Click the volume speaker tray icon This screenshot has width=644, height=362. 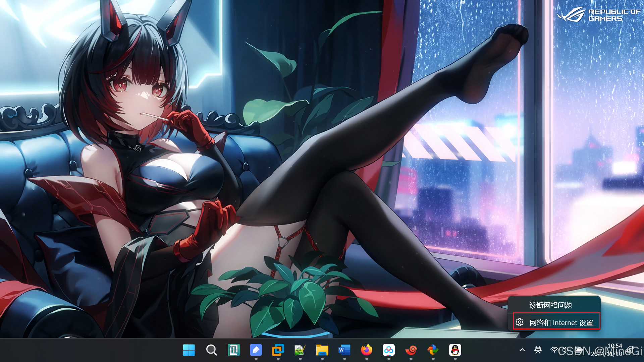pyautogui.click(x=566, y=350)
